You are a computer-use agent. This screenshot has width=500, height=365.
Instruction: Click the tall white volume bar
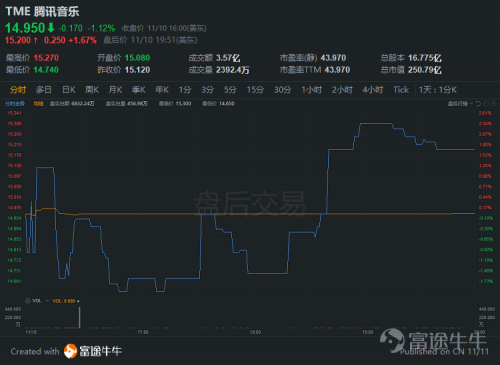[79, 317]
